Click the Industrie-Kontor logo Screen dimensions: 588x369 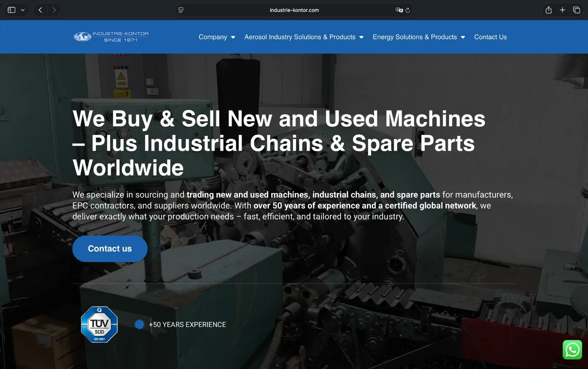[x=111, y=37]
